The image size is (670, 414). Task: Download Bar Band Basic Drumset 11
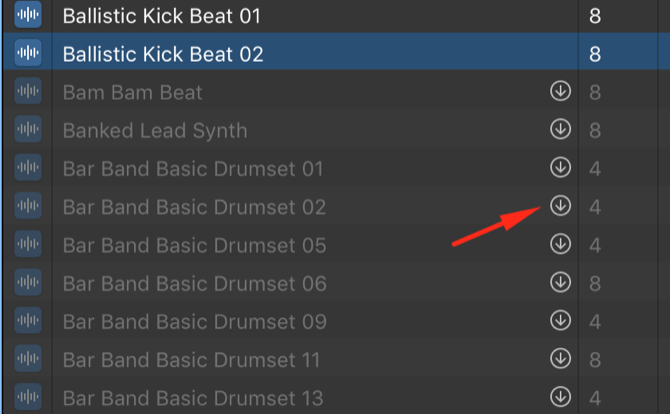(x=560, y=359)
